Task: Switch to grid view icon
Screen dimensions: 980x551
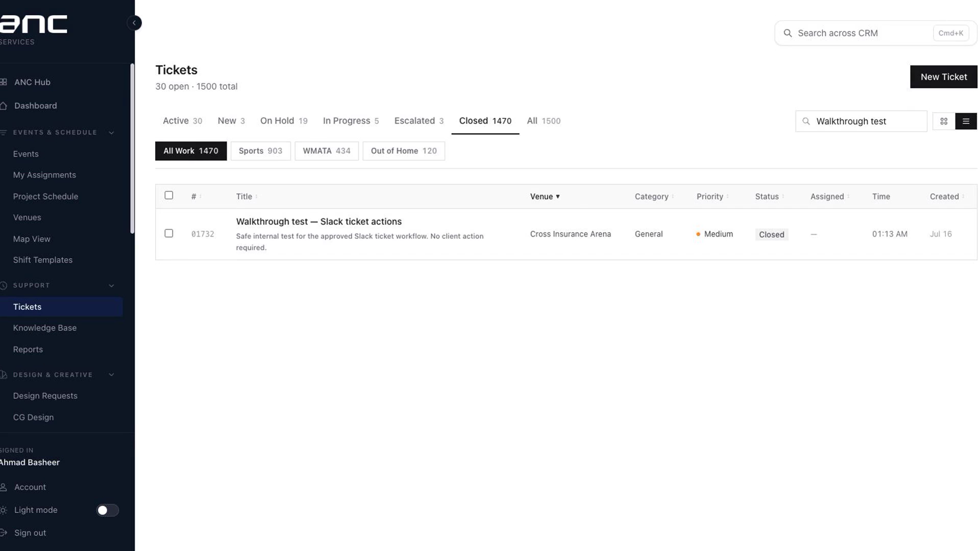Action: coord(944,121)
